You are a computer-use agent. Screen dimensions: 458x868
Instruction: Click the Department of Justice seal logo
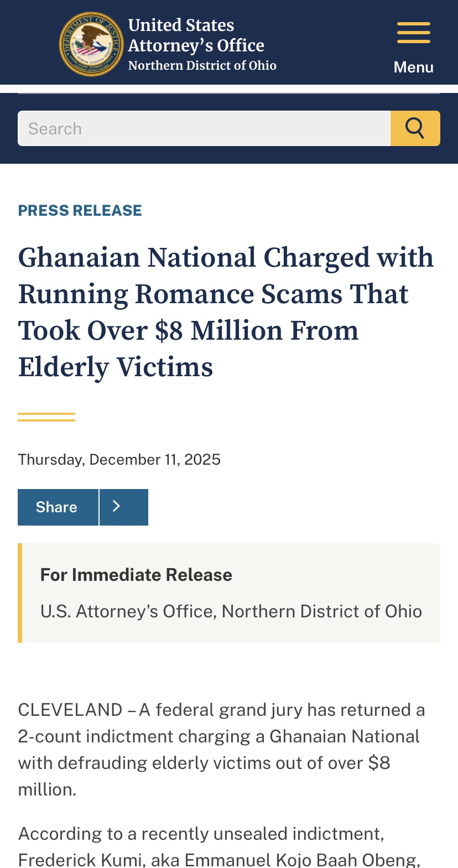(91, 44)
